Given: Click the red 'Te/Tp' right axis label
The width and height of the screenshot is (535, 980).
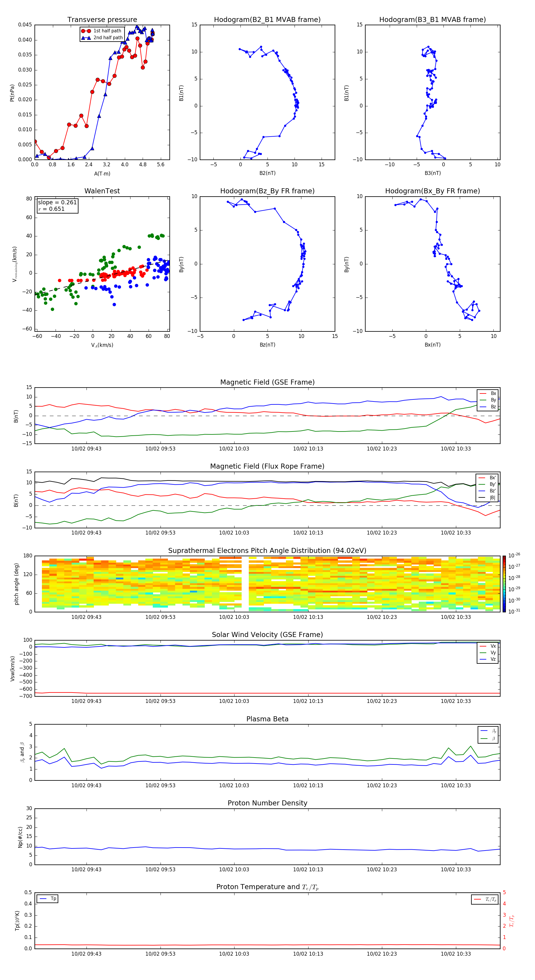Looking at the screenshot, I should coord(512,921).
